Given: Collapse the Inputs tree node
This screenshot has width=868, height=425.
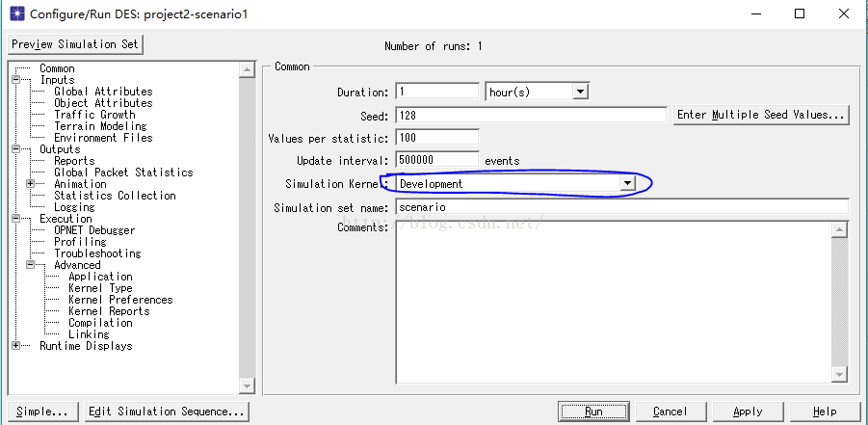Looking at the screenshot, I should click(15, 80).
